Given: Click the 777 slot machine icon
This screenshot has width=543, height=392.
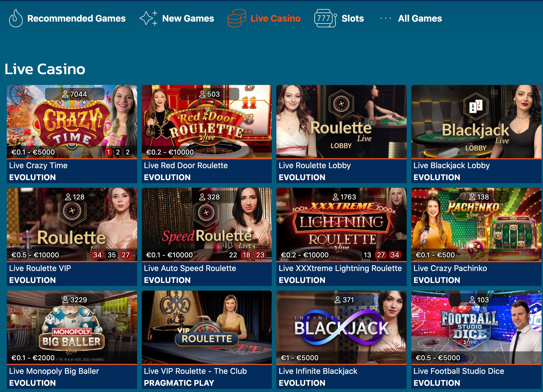Looking at the screenshot, I should [325, 18].
